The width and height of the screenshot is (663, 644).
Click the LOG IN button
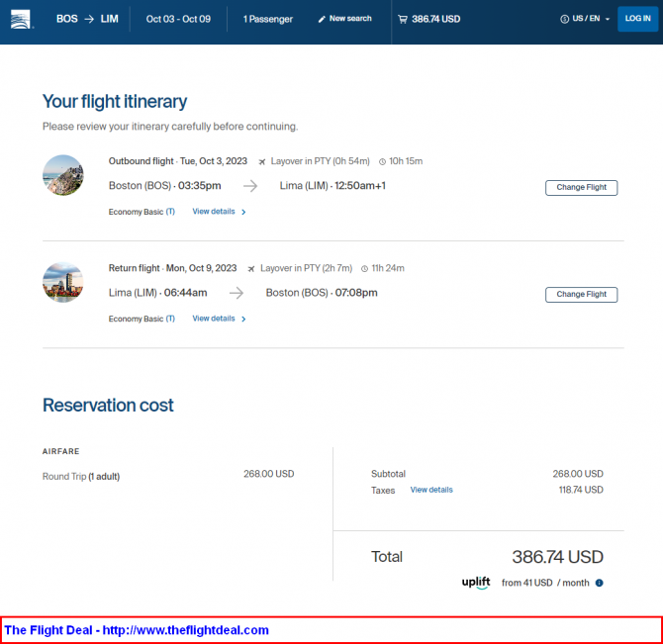[637, 19]
